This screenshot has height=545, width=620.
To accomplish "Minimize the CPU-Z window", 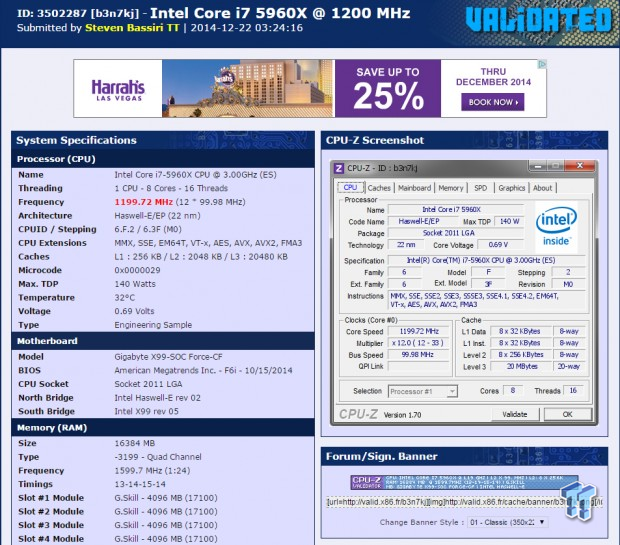I will pyautogui.click(x=538, y=167).
